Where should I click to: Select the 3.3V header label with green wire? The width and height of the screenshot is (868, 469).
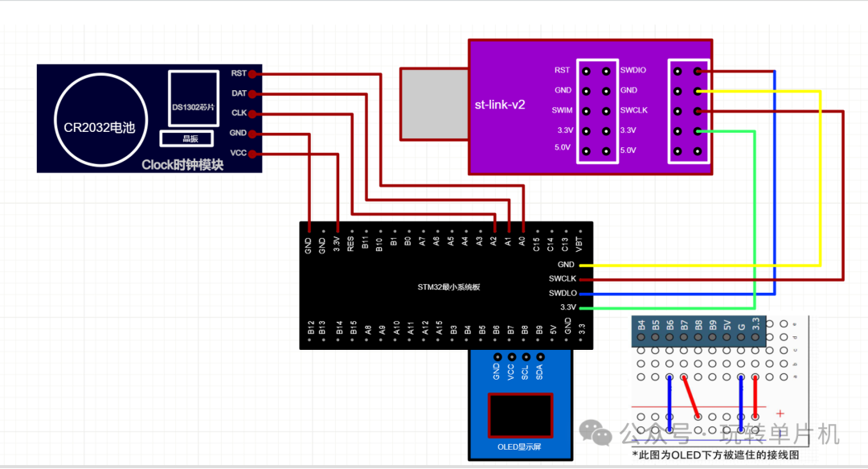568,307
